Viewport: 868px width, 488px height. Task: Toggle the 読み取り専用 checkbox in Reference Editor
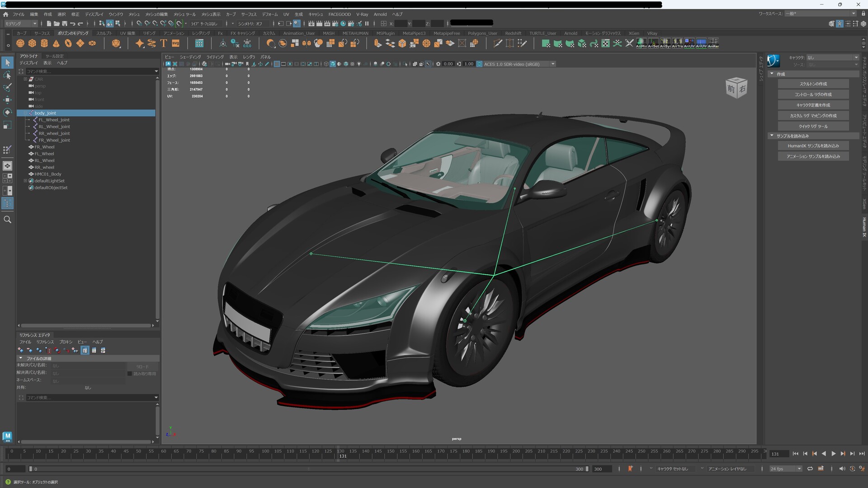[x=130, y=374]
